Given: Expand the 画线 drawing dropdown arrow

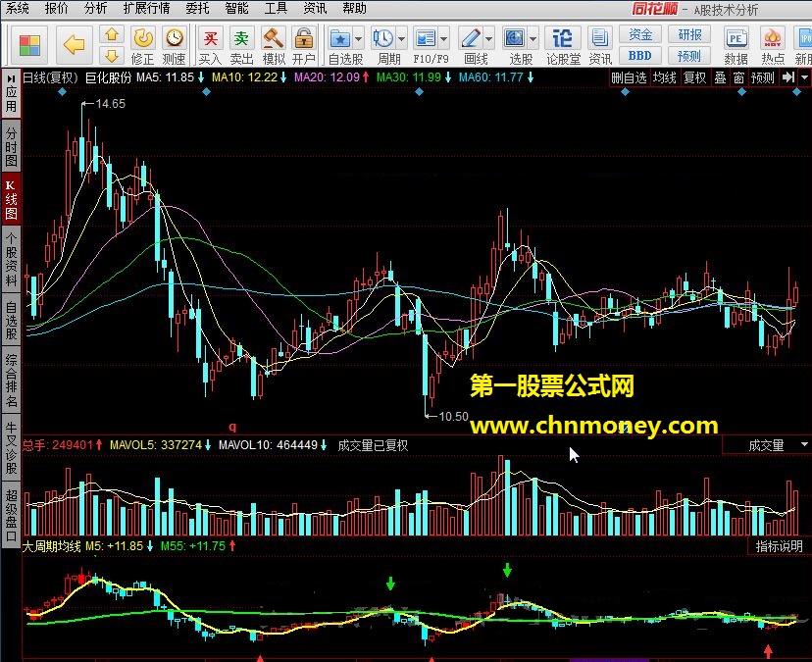Looking at the screenshot, I should tap(488, 39).
